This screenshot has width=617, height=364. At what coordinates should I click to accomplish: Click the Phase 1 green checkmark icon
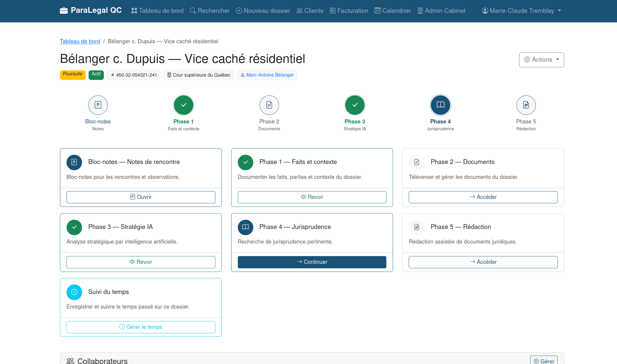(183, 105)
